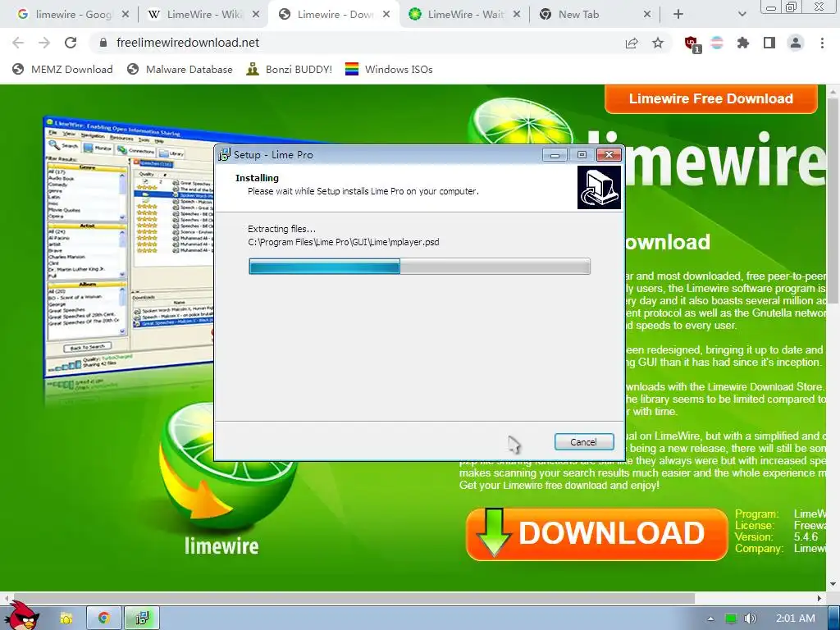840x630 pixels.
Task: Open the volume speaker tray icon
Action: tap(751, 619)
